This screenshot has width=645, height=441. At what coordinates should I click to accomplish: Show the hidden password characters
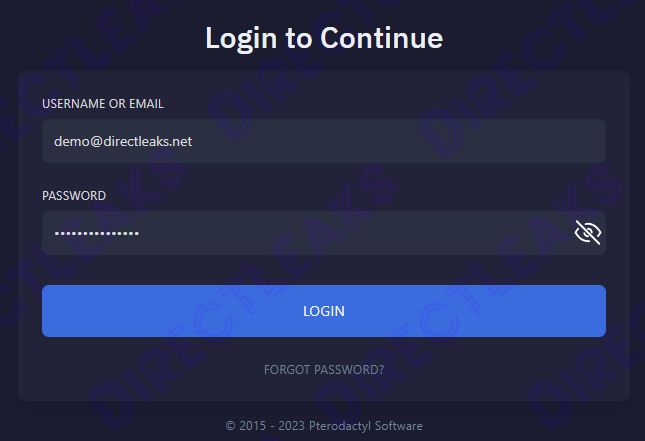click(588, 233)
